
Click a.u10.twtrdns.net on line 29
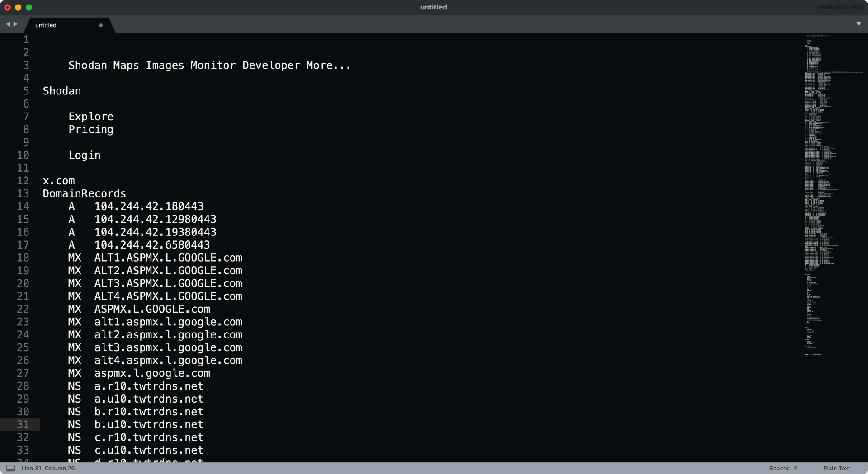(149, 399)
